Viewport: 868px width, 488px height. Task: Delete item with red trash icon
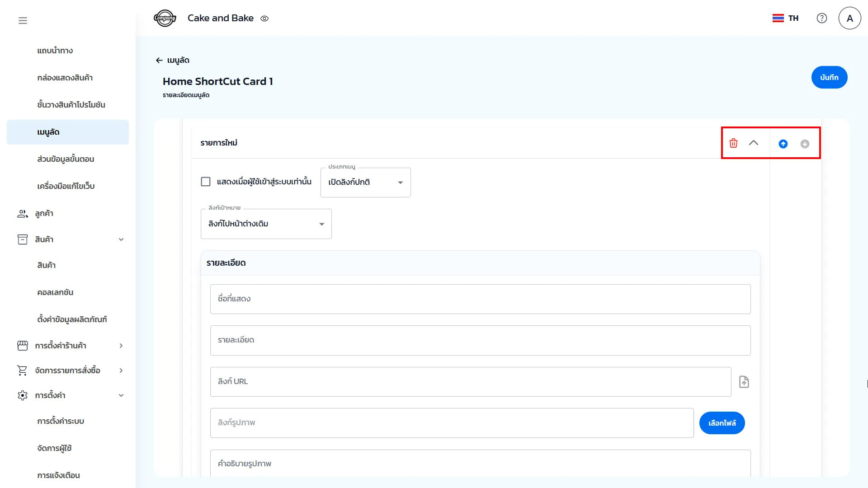[x=733, y=143]
